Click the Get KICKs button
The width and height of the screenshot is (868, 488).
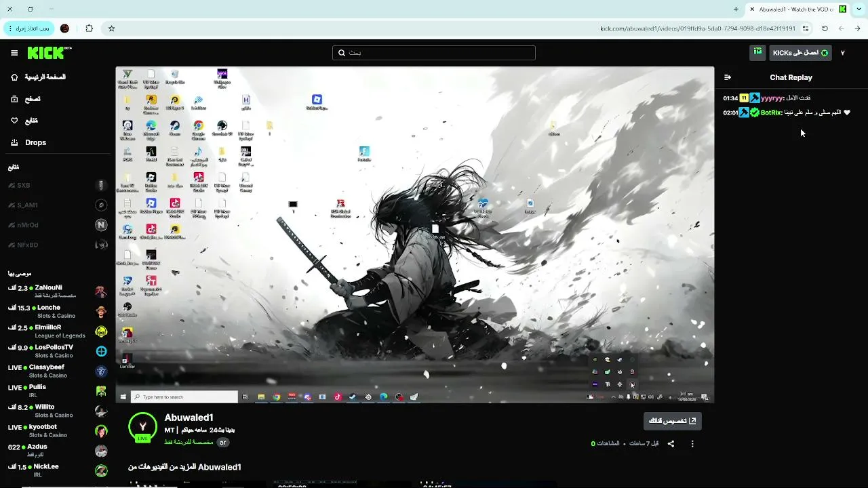tap(801, 53)
